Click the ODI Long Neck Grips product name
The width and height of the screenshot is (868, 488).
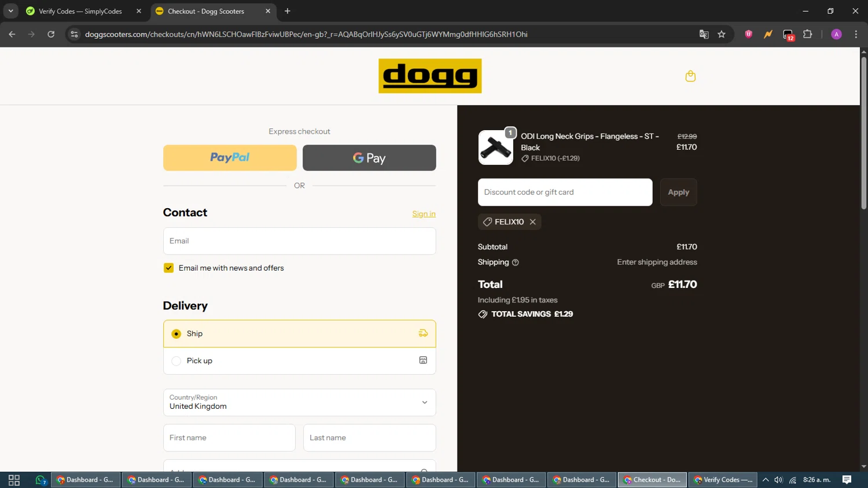(x=590, y=142)
